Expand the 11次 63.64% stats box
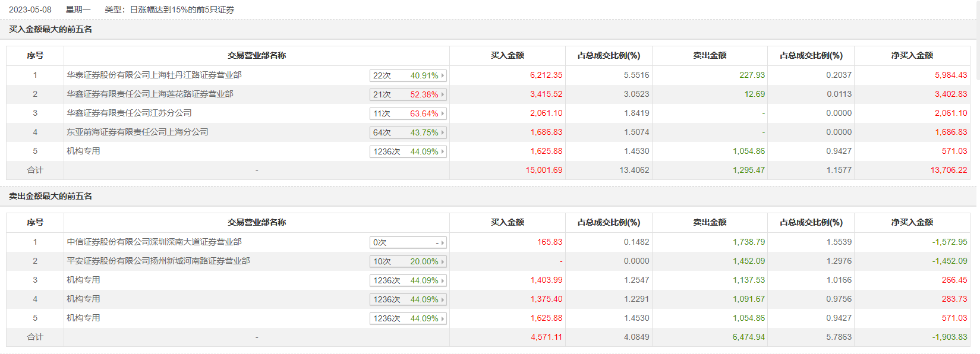The width and height of the screenshot is (980, 354). (408, 113)
